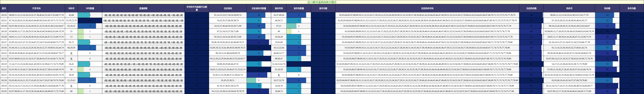
Task: Select period 26132 cell
Action: pyautogui.click(x=4, y=15)
